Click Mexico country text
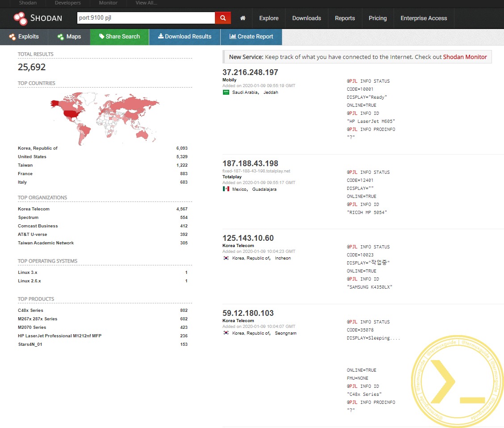This screenshot has height=428, width=504. pyautogui.click(x=240, y=189)
